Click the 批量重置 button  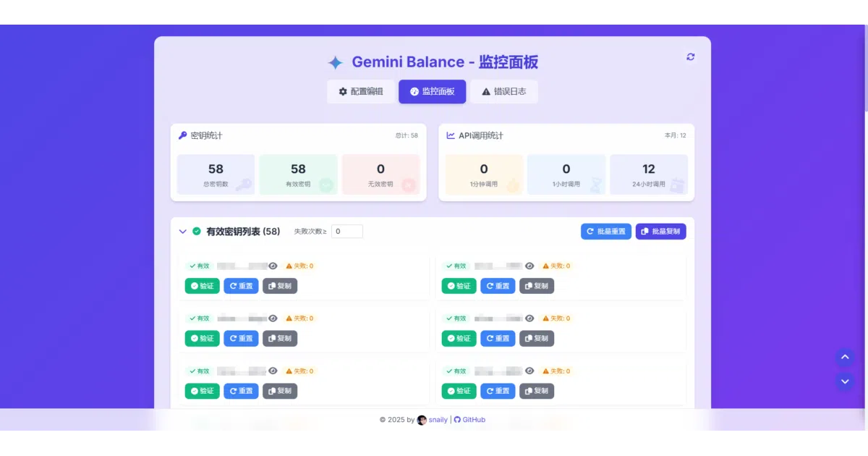(606, 232)
